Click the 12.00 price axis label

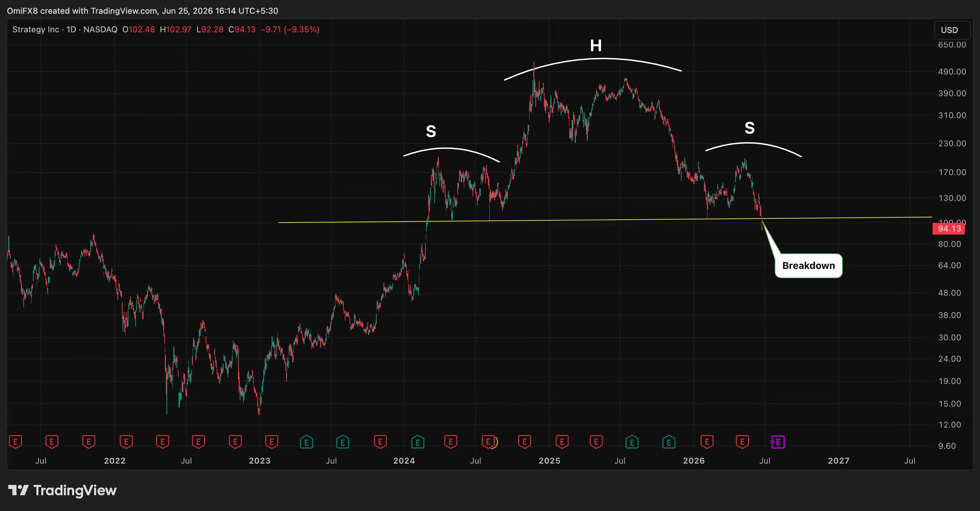click(949, 424)
